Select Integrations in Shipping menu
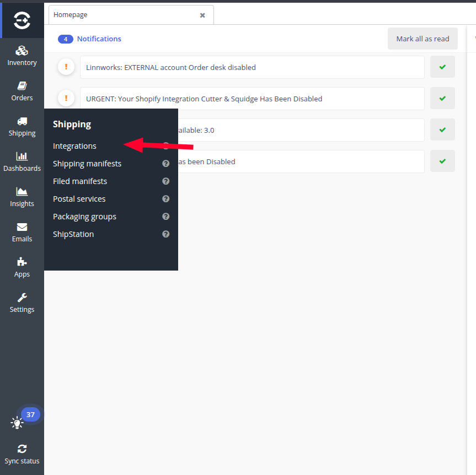 [x=74, y=146]
